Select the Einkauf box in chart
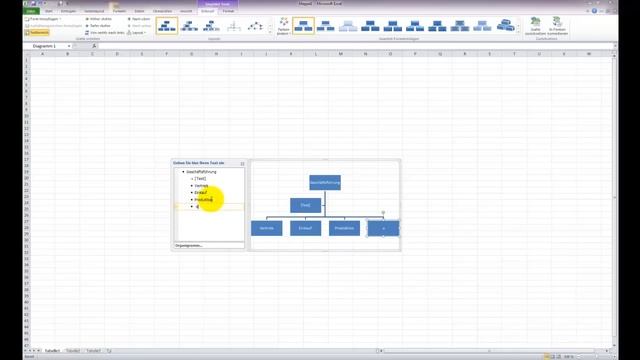The width and height of the screenshot is (640, 360). pos(305,228)
